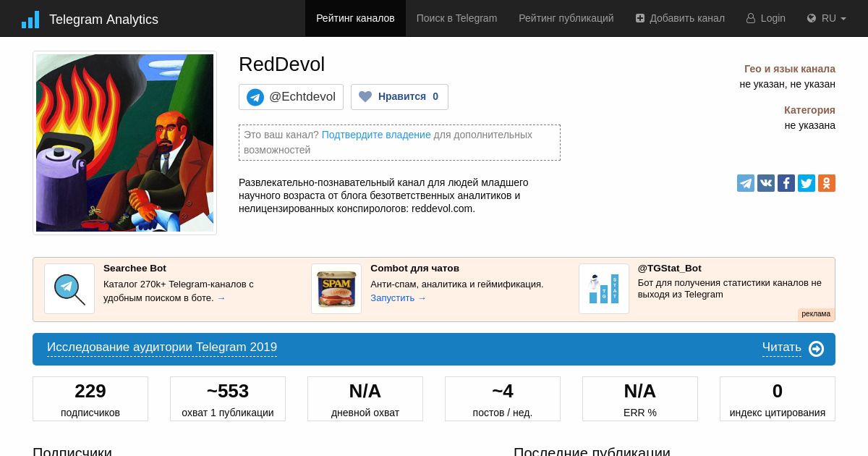The width and height of the screenshot is (868, 456).
Task: Click Добавить канал menu item
Action: coord(680,18)
